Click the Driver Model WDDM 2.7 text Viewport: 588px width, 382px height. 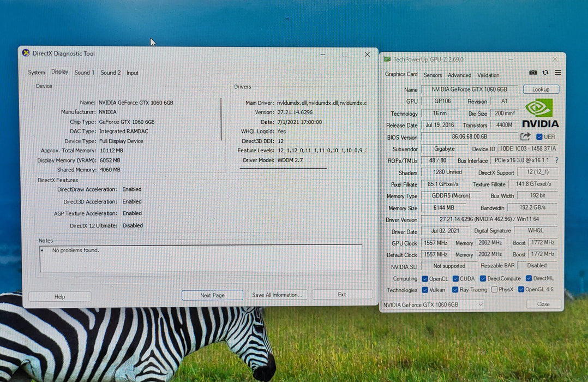click(290, 160)
